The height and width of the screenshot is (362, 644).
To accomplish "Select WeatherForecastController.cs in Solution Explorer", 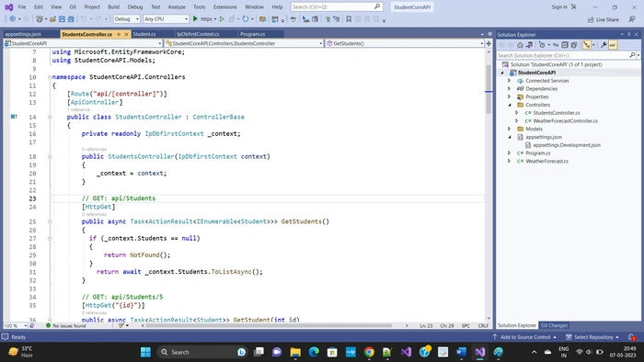I will point(565,121).
